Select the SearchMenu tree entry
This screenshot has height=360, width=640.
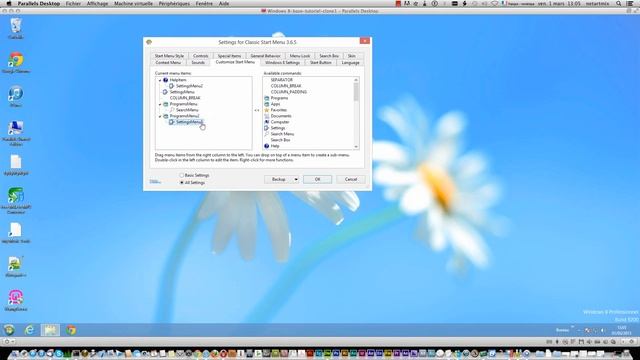point(187,110)
